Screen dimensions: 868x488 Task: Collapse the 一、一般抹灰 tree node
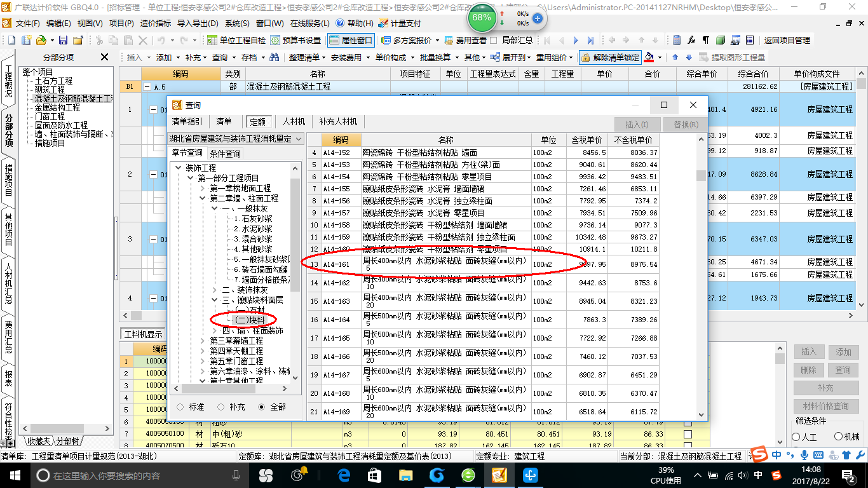click(x=215, y=209)
